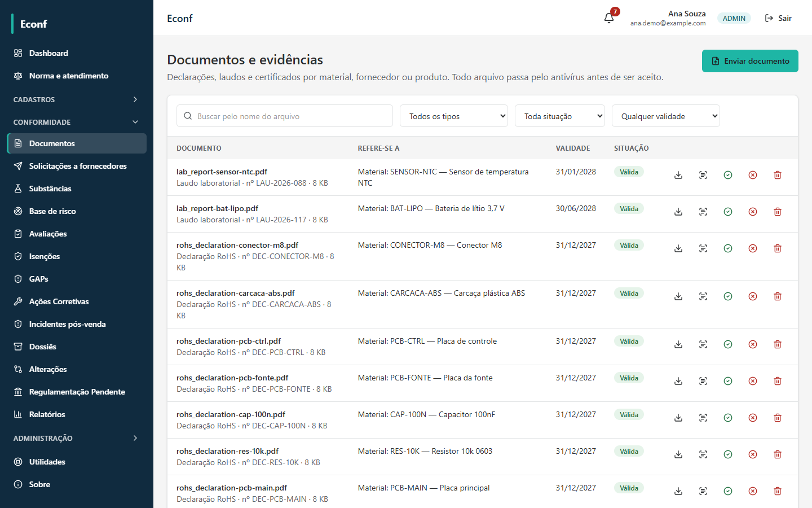Viewport: 812px width, 508px height.
Task: Open Norma e atendimento link
Action: point(77,76)
